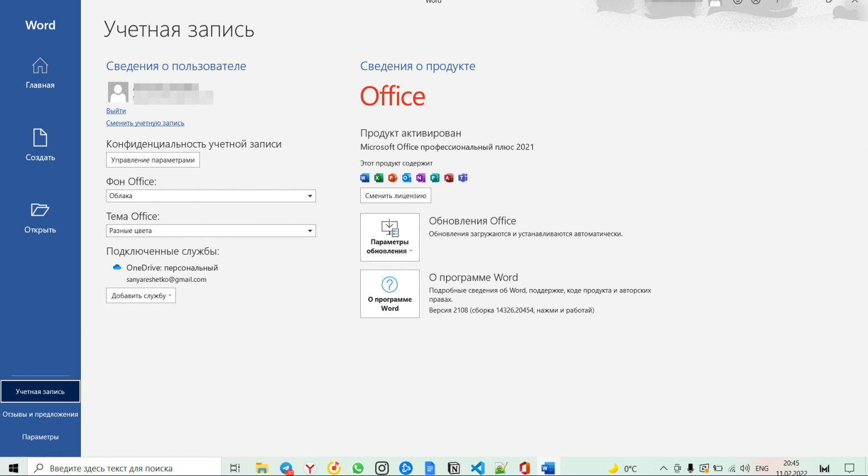Expand the Добавить службу dropdown button

click(x=141, y=296)
